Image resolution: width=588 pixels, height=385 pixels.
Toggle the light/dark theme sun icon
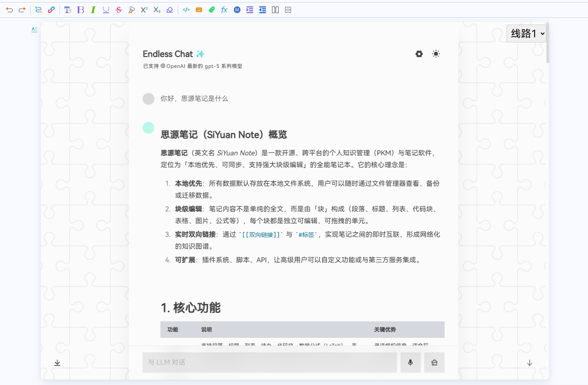pyautogui.click(x=436, y=54)
